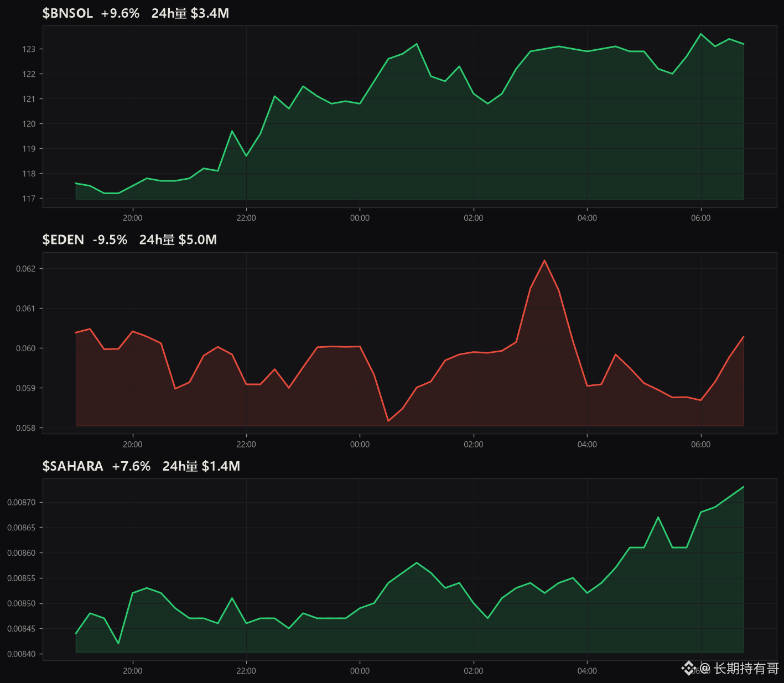This screenshot has width=784, height=683.
Task: Select the 0.00870 price axis label
Action: pos(22,503)
